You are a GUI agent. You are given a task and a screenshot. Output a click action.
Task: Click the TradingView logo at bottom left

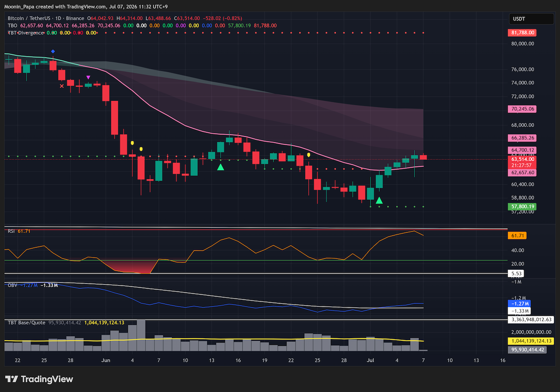pos(39,379)
